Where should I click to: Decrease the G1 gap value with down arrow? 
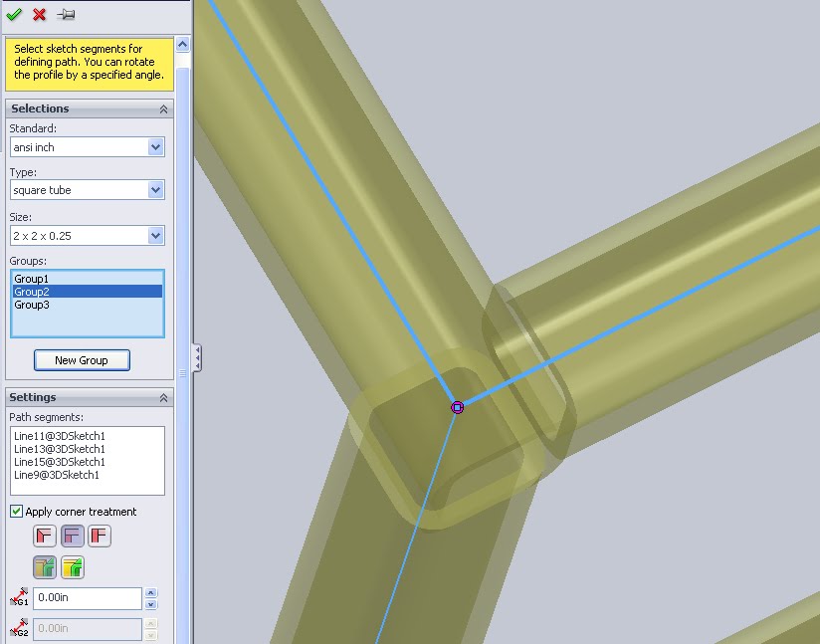(x=150, y=604)
